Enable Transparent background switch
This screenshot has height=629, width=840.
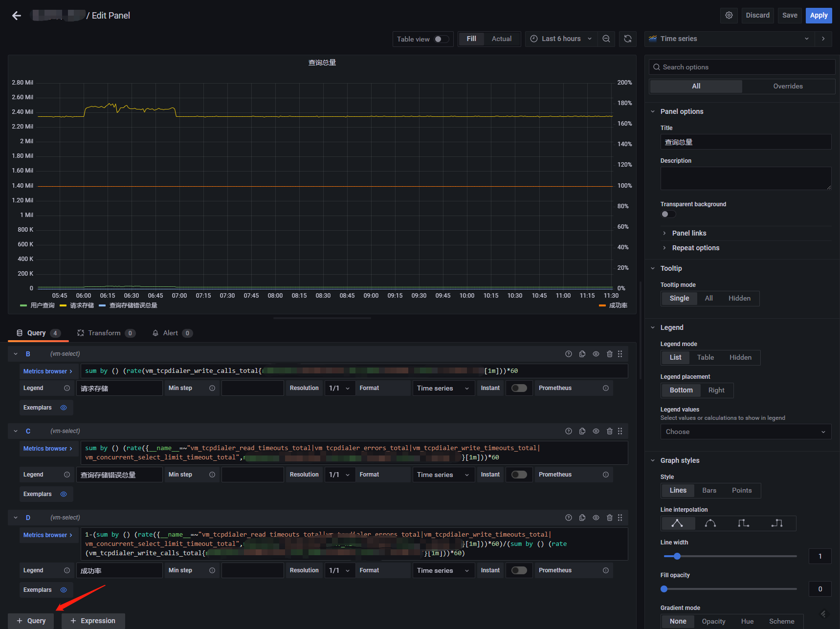pyautogui.click(x=668, y=214)
